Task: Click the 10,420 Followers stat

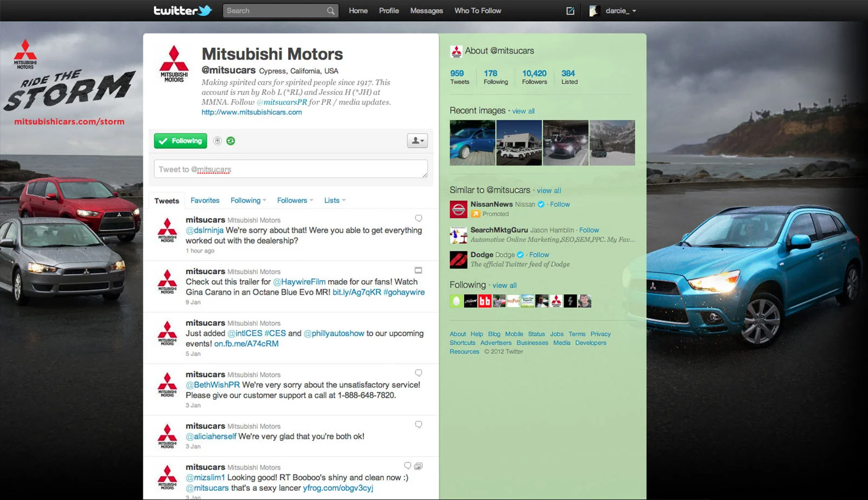Action: tap(534, 77)
